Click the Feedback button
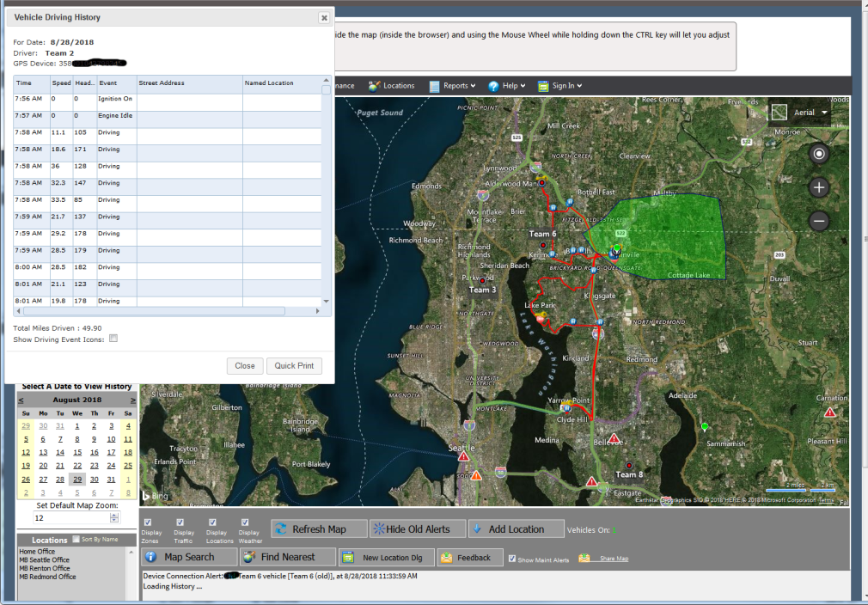Image resolution: width=868 pixels, height=605 pixels. pos(471,558)
